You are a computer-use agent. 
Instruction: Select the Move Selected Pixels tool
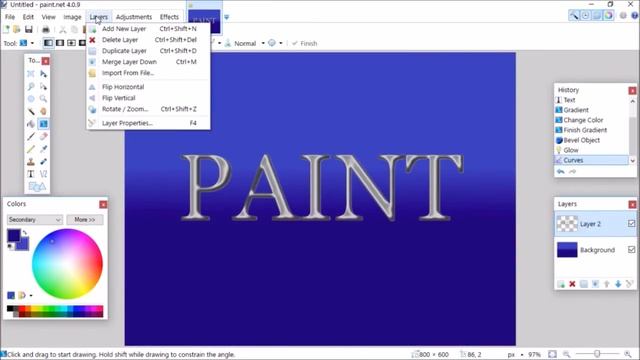coord(43,73)
